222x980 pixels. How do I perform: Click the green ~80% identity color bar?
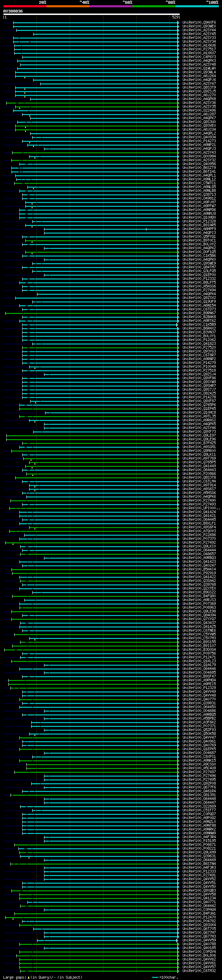click(x=154, y=6)
